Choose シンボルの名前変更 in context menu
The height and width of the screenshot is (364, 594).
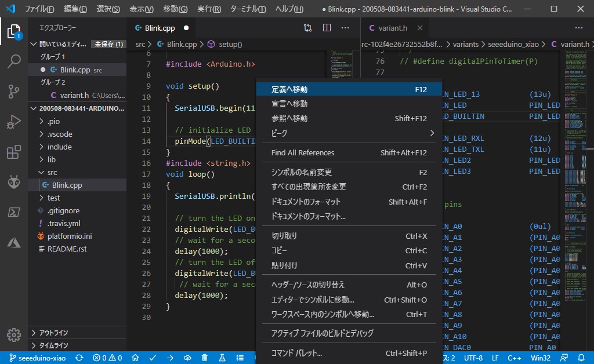pos(349,172)
